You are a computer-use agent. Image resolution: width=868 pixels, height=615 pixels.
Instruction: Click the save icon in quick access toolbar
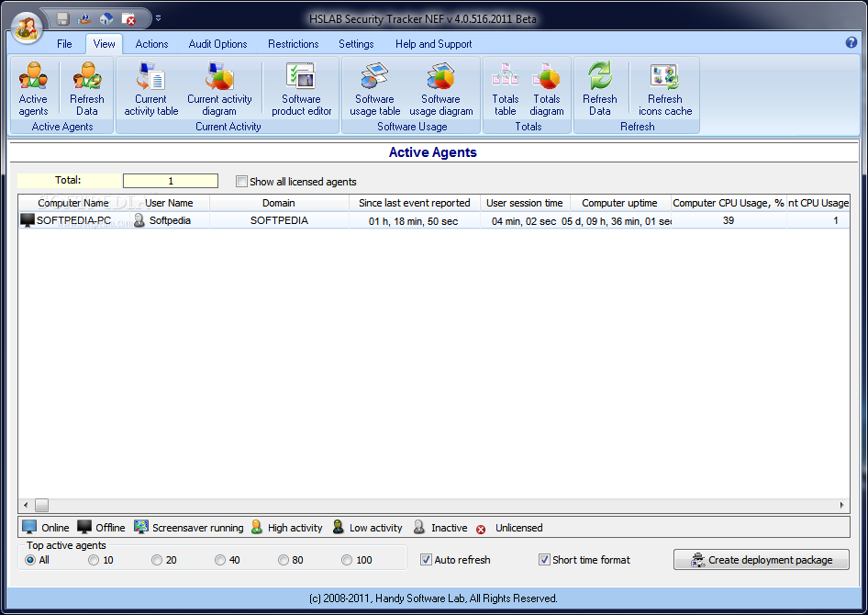point(62,19)
